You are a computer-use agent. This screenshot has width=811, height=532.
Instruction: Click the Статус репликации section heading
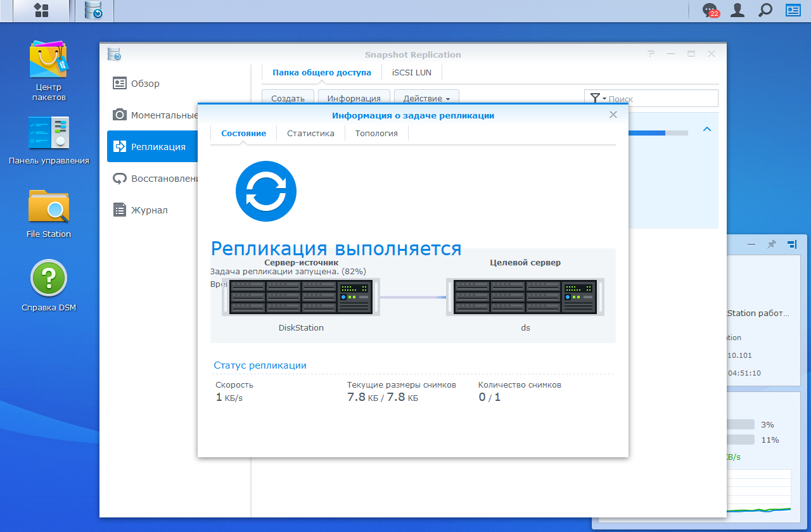pyautogui.click(x=260, y=365)
